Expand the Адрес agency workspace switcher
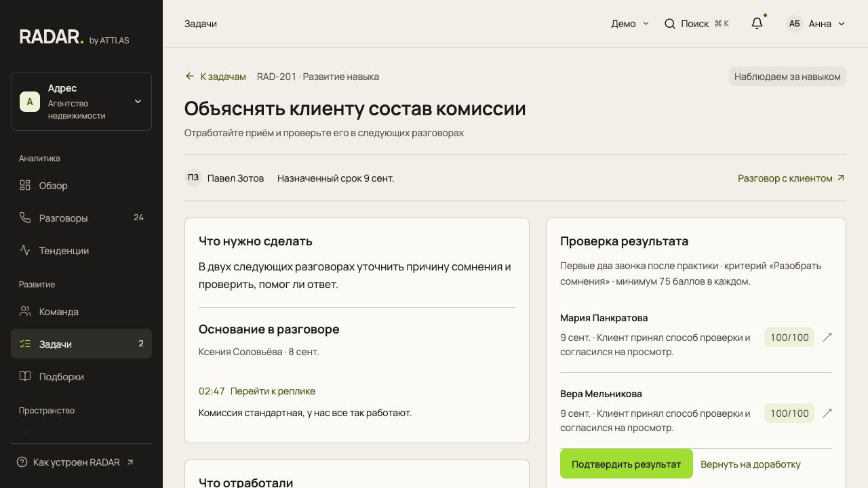Viewport: 868px width, 488px height. [81, 101]
